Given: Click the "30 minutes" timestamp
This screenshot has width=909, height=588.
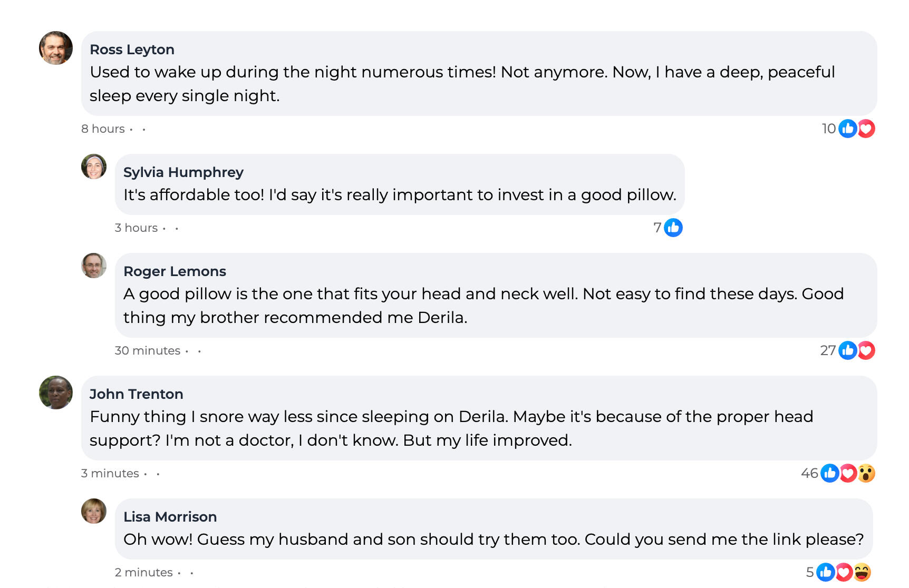Looking at the screenshot, I should pyautogui.click(x=147, y=351).
